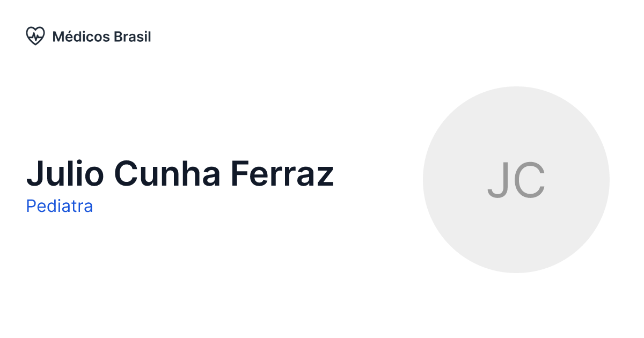Open the JC avatar circle
Image resolution: width=644 pixels, height=338 pixels.
pos(516,180)
